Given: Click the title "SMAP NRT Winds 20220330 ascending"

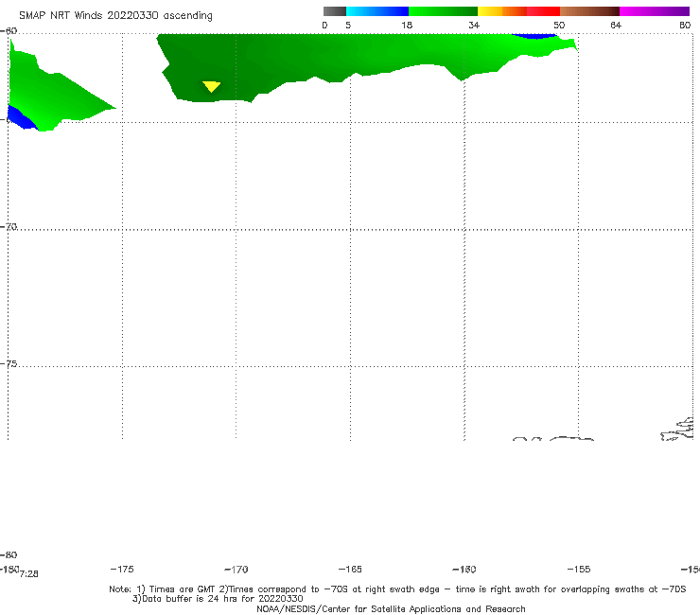Looking at the screenshot, I should click(x=115, y=15).
